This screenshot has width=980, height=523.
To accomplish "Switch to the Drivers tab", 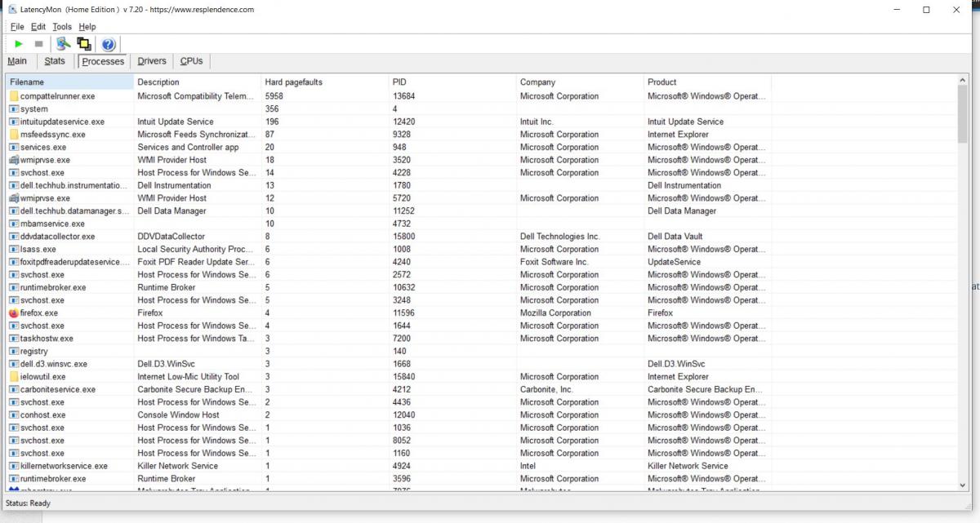I will point(152,61).
